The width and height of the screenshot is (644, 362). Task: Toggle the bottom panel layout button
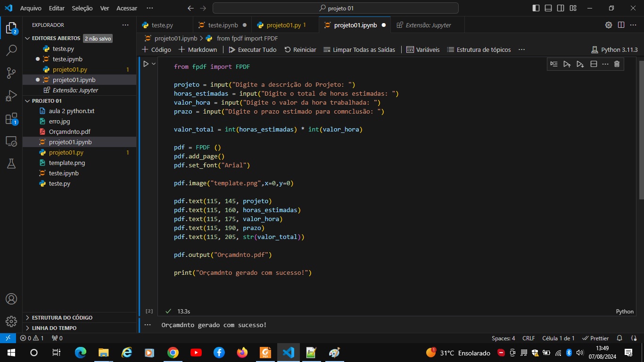point(548,8)
